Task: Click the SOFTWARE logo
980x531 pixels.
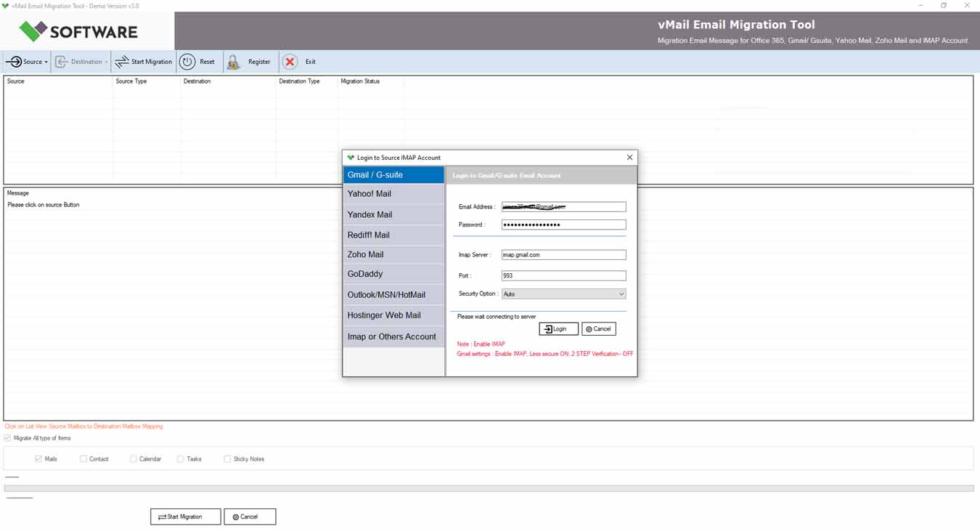Action: coord(78,31)
